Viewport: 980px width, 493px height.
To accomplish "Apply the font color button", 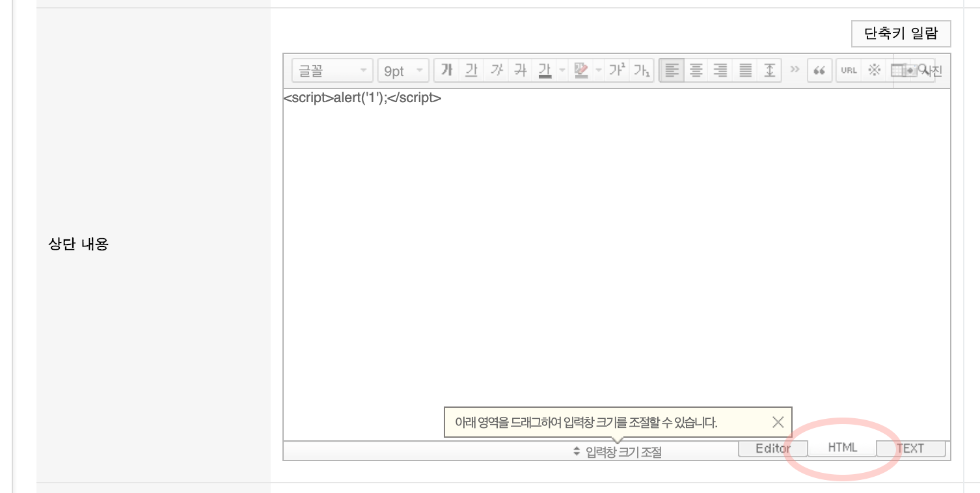I will pos(545,70).
